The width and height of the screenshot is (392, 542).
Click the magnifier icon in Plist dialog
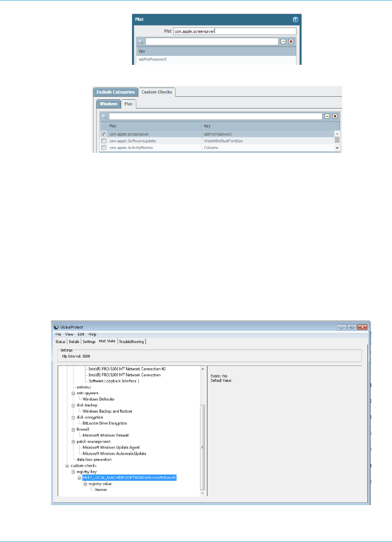pyautogui.click(x=141, y=41)
